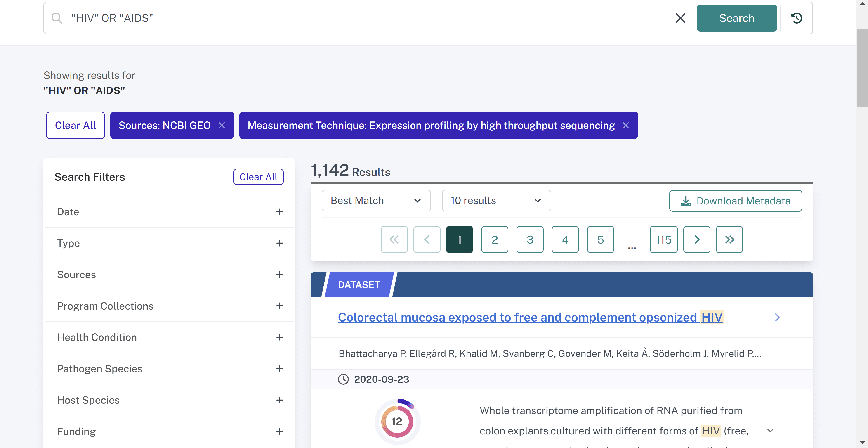The width and height of the screenshot is (868, 448).
Task: Open the 10 results per page dropdown
Action: click(x=496, y=201)
